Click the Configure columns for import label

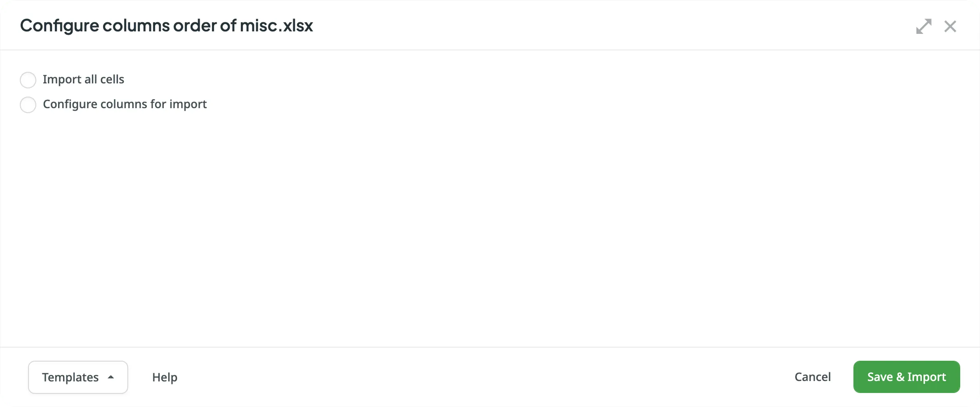125,104
